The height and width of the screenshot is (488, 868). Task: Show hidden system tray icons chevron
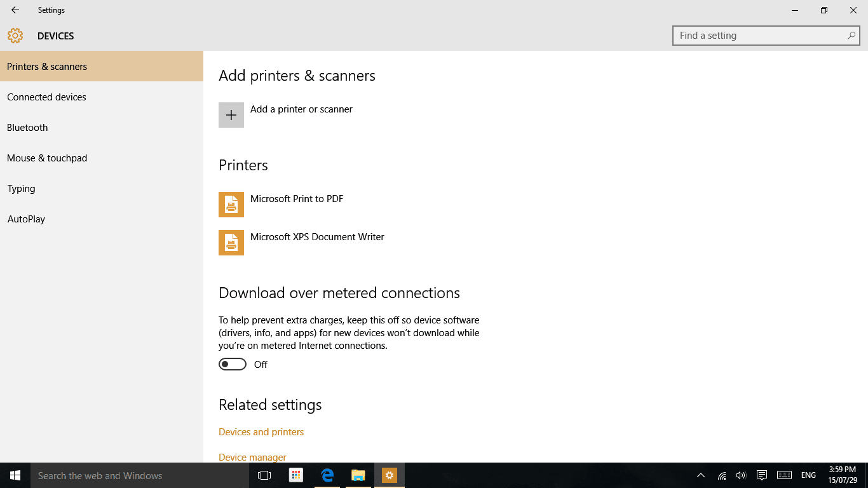point(701,475)
